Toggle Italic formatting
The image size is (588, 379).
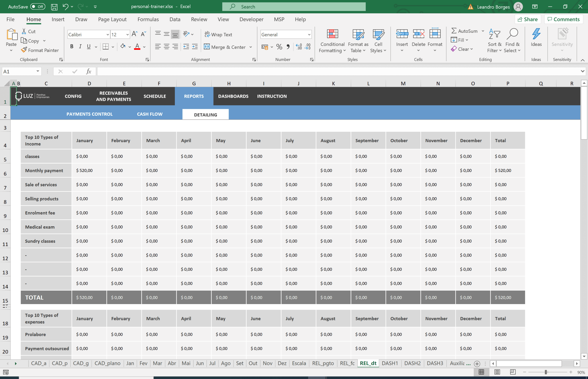[80, 47]
